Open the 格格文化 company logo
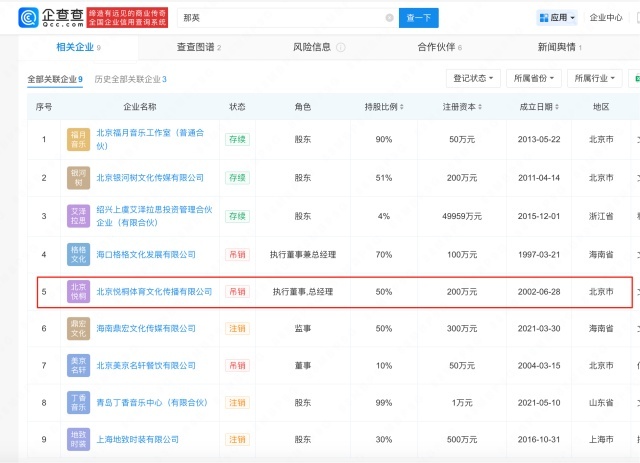 coord(78,254)
